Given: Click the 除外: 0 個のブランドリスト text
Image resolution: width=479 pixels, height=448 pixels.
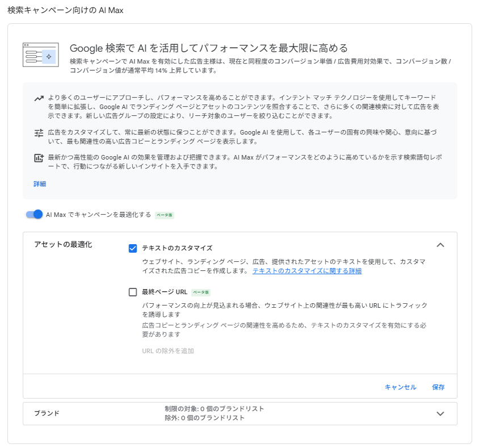Looking at the screenshot, I should pyautogui.click(x=205, y=418).
